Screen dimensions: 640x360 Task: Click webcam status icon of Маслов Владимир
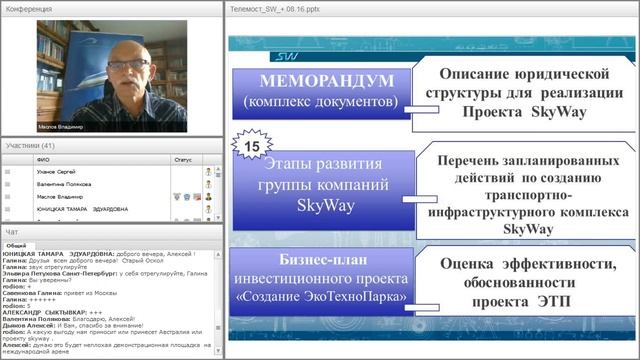click(x=187, y=197)
